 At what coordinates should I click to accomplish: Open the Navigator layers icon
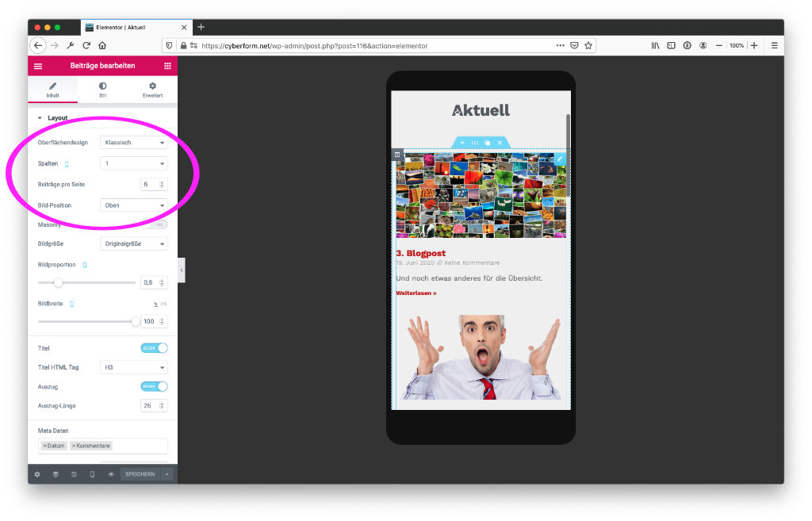[x=56, y=474]
